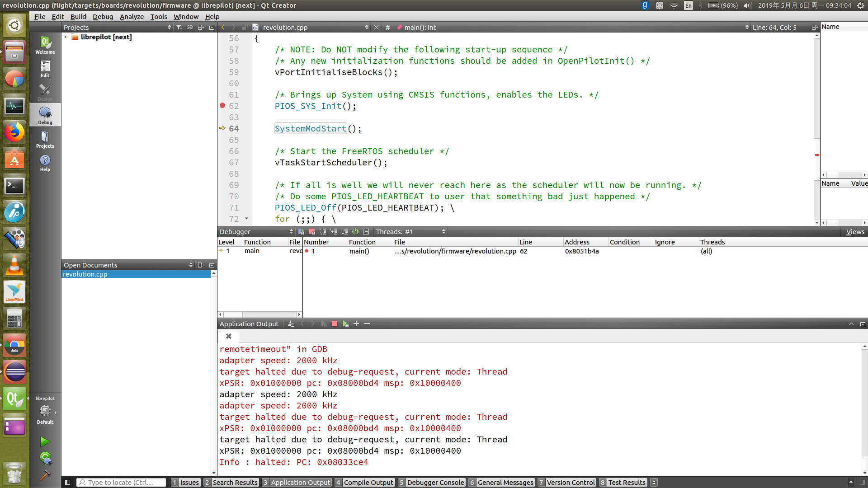This screenshot has width=868, height=488.
Task: Switch to Edit mode in the sidebar
Action: pyautogui.click(x=45, y=69)
